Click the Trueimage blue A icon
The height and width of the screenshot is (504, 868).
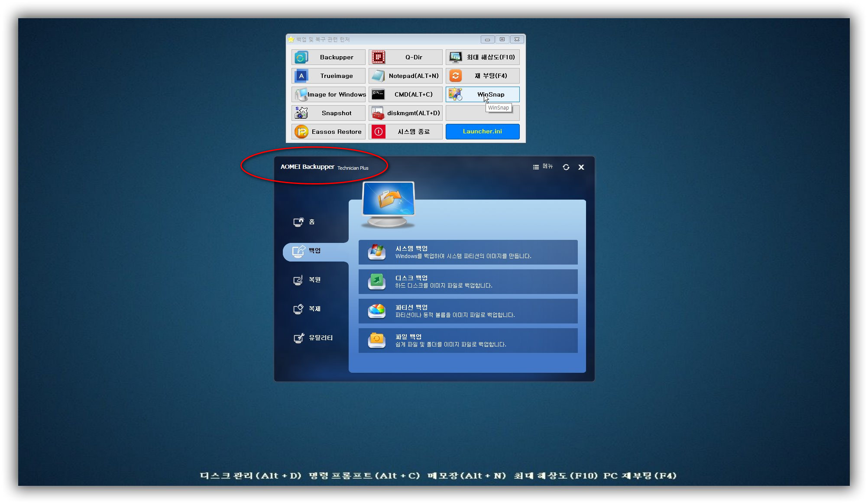pos(301,76)
